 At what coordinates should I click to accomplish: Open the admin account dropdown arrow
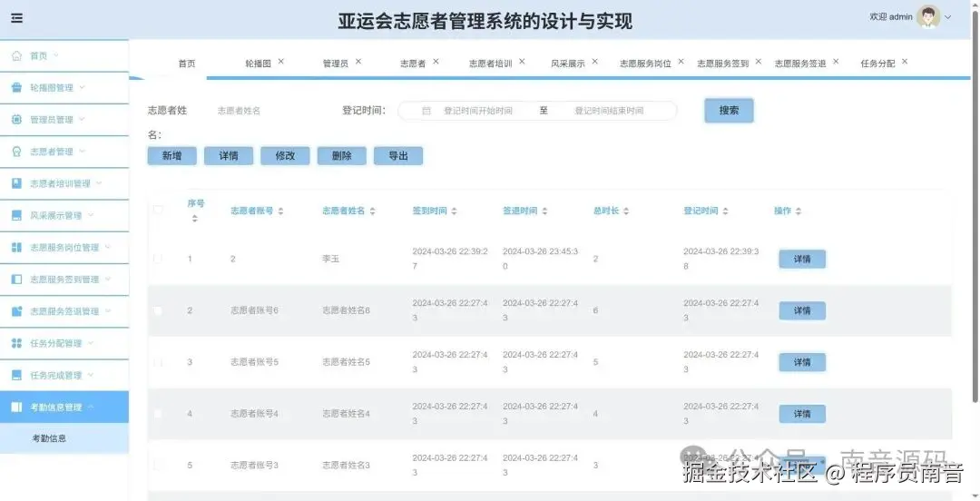pyautogui.click(x=947, y=17)
